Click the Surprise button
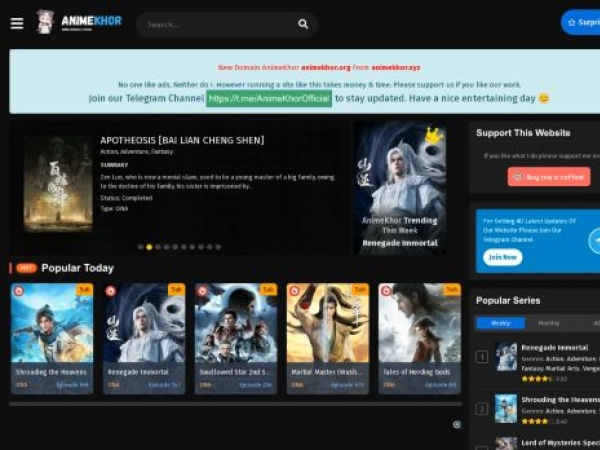This screenshot has width=600, height=450. point(580,23)
